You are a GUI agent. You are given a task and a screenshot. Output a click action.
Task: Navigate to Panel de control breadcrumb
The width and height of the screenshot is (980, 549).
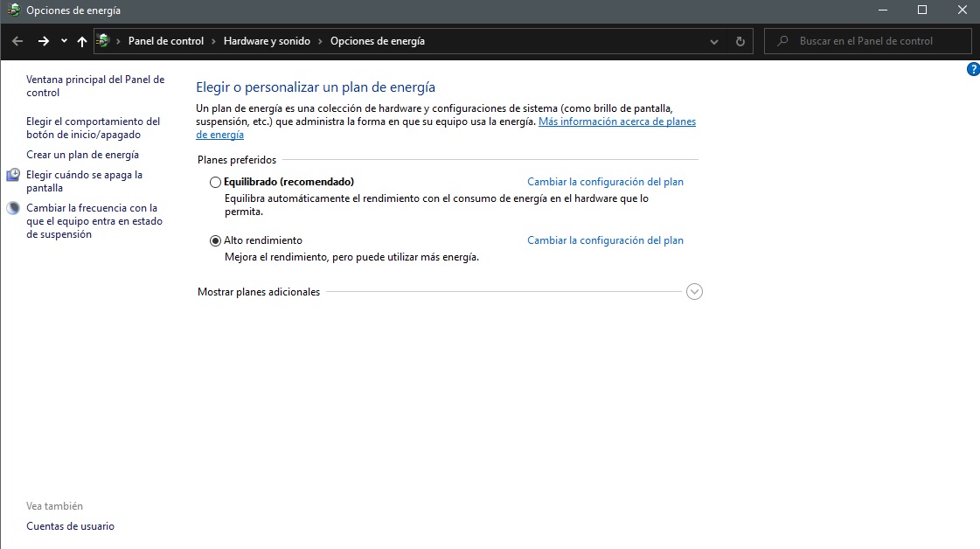(x=166, y=41)
